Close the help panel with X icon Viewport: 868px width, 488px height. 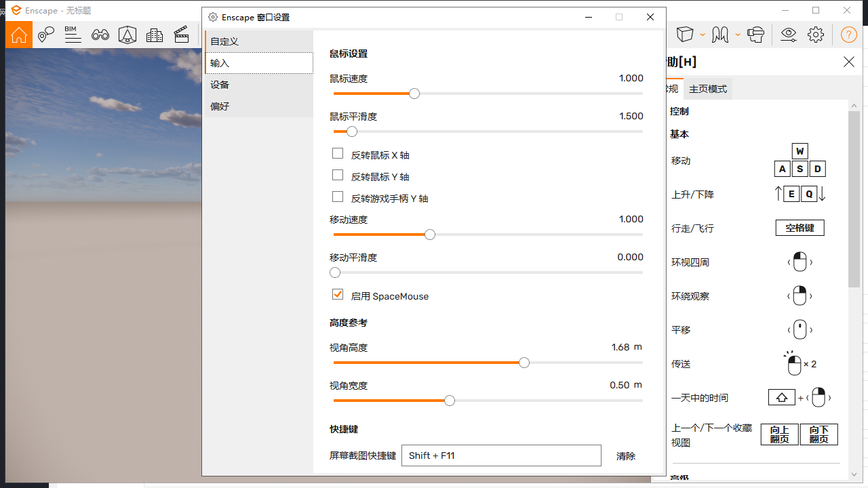click(x=849, y=62)
